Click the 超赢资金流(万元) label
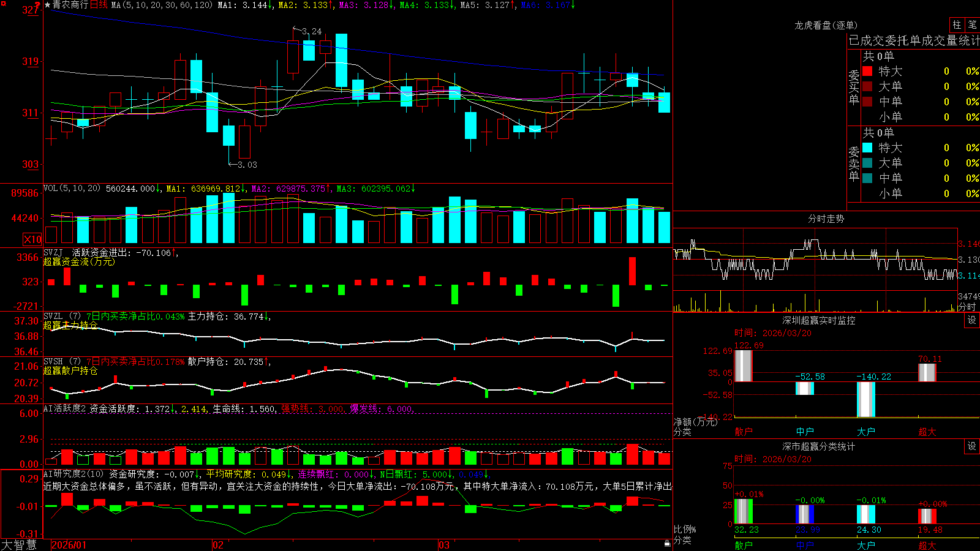The image size is (980, 551). (x=79, y=262)
